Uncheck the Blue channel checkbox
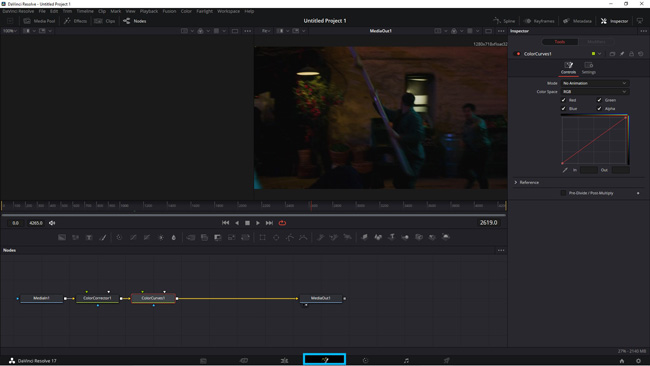The height and width of the screenshot is (366, 650). coord(563,109)
